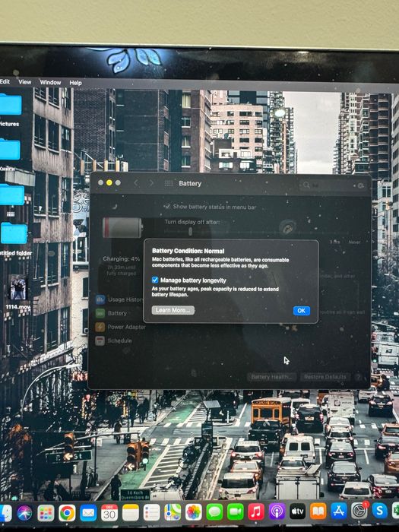The image size is (399, 532).
Task: Open the Mail app in dock
Action: (x=88, y=513)
